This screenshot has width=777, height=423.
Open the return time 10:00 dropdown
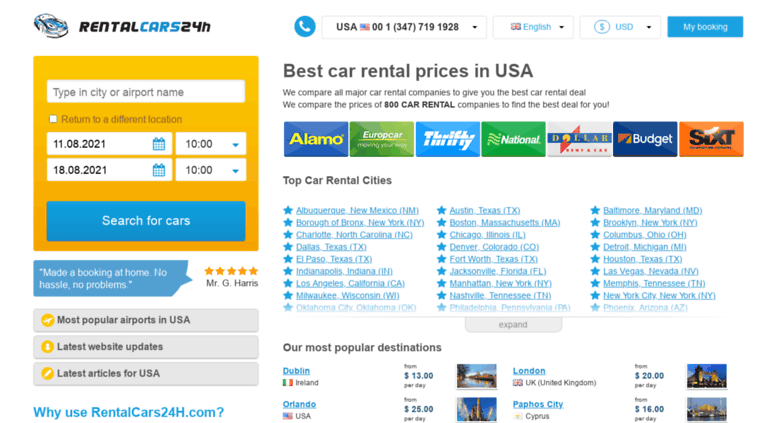point(211,170)
